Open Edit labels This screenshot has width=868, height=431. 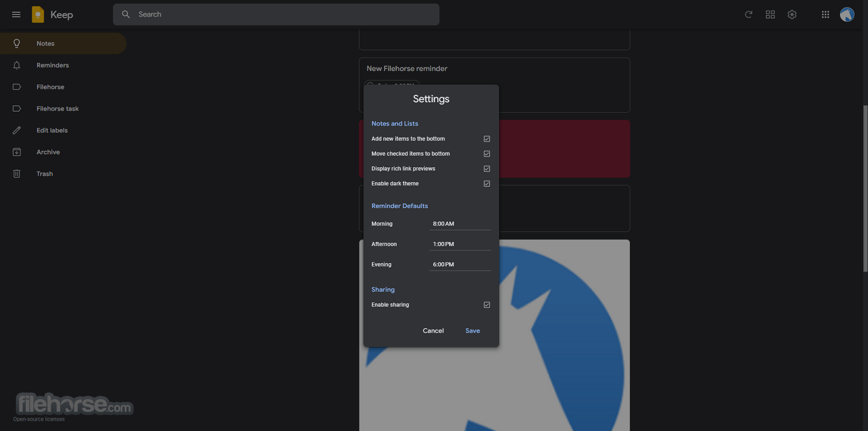(63, 130)
